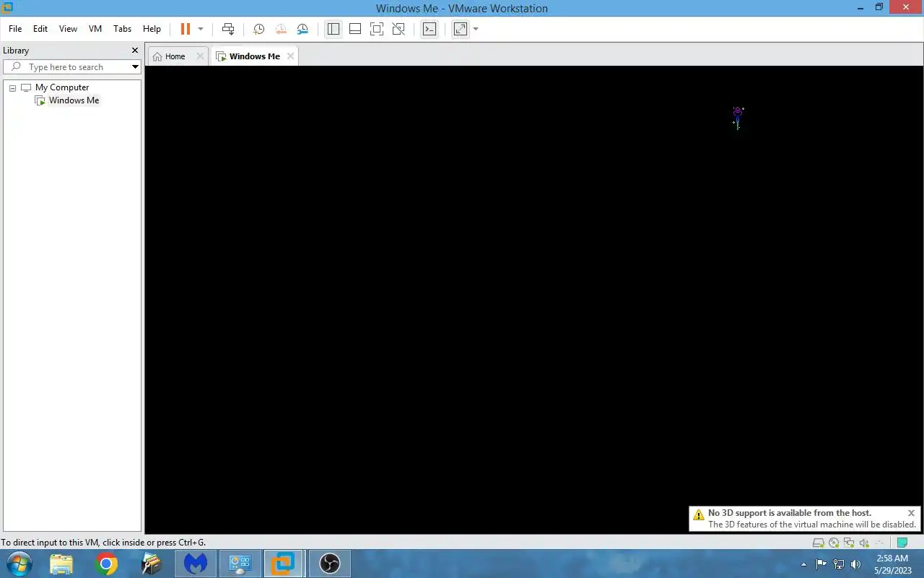Click the library search input field
Screen dimensions: 924x578
click(x=76, y=67)
